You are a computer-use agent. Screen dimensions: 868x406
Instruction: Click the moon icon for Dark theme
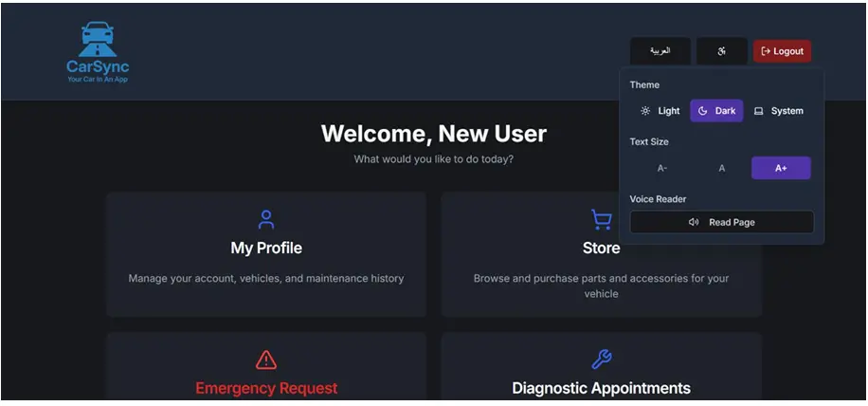pyautogui.click(x=702, y=111)
